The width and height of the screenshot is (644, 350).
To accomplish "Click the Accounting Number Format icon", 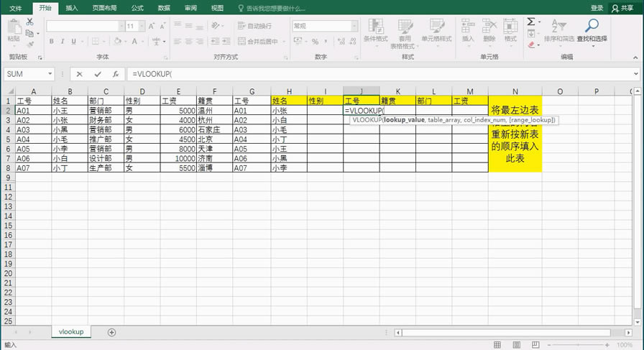I will pyautogui.click(x=298, y=41).
